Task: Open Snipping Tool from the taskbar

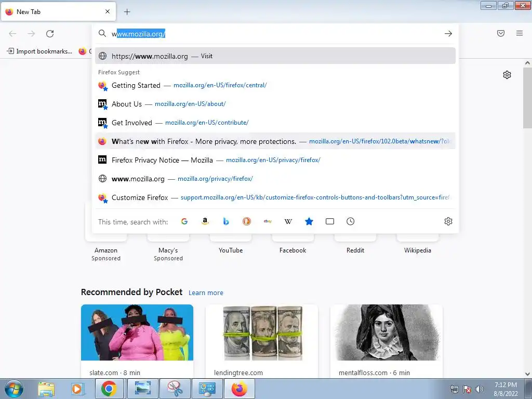Action: (175, 389)
